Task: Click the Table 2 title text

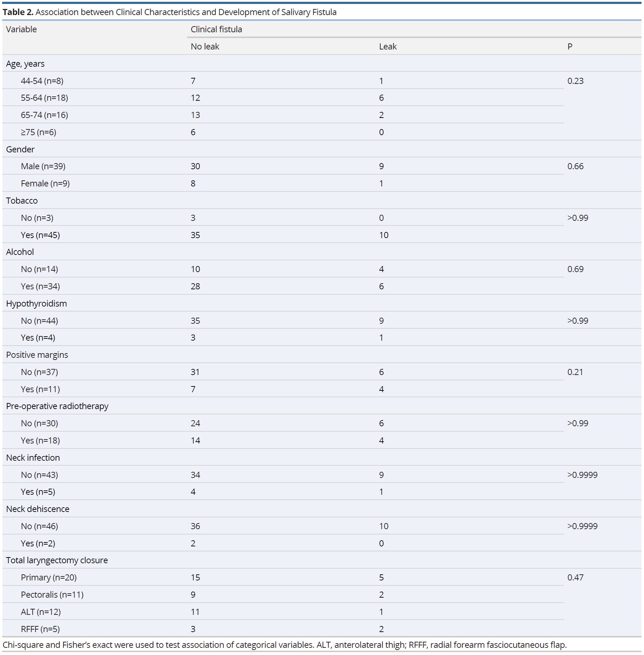Action: (170, 12)
